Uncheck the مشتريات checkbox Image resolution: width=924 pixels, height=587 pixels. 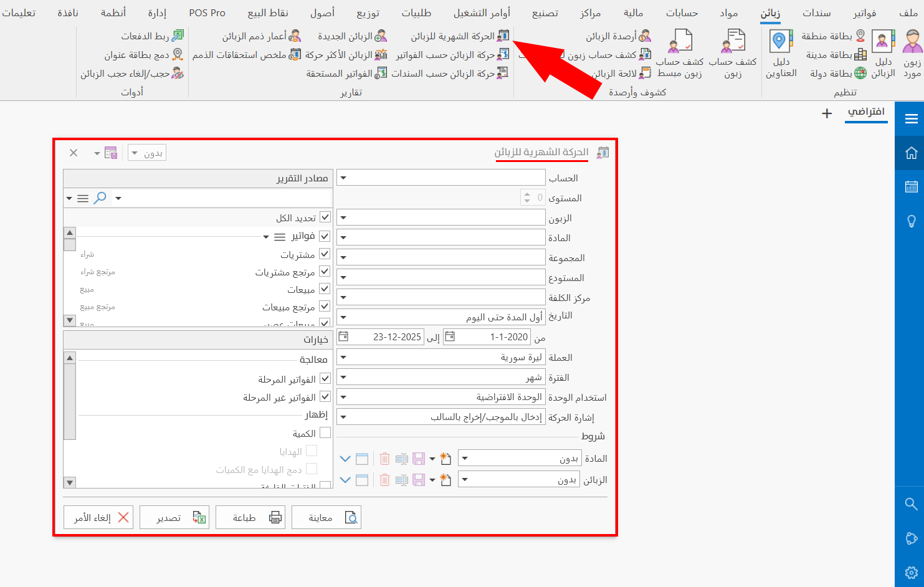(x=324, y=254)
